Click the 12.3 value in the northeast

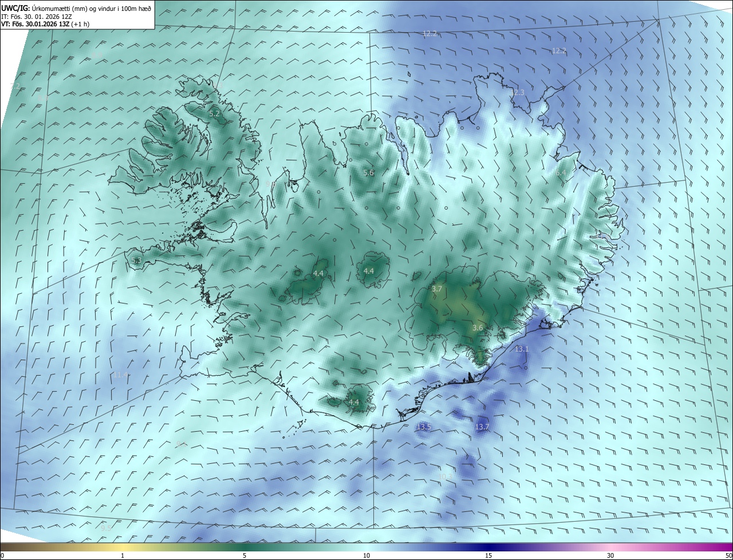[517, 92]
